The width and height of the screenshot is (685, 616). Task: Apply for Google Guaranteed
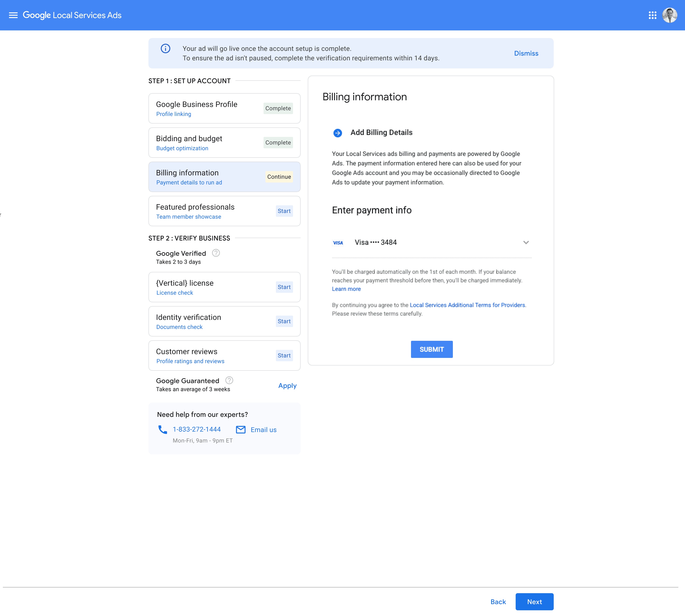coord(287,385)
